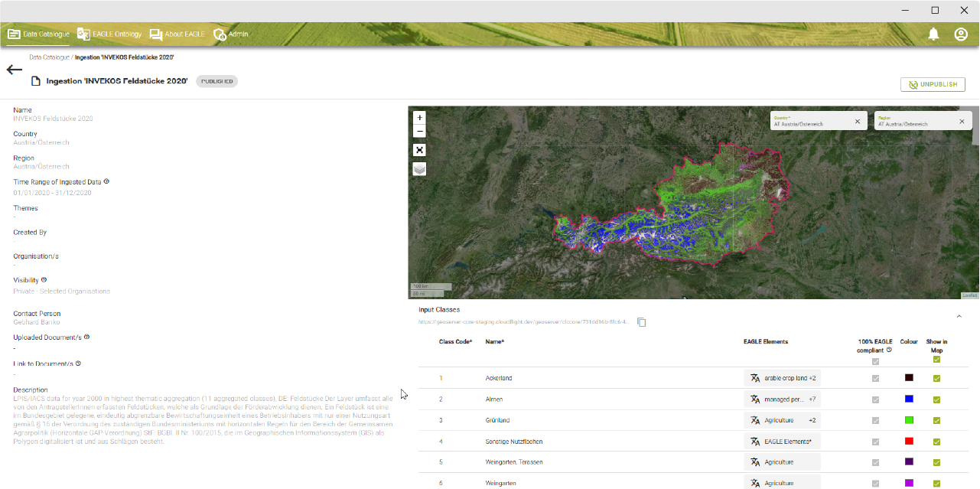The image size is (980, 489).
Task: Copy the Input Classes geoserver URL
Action: [x=642, y=322]
